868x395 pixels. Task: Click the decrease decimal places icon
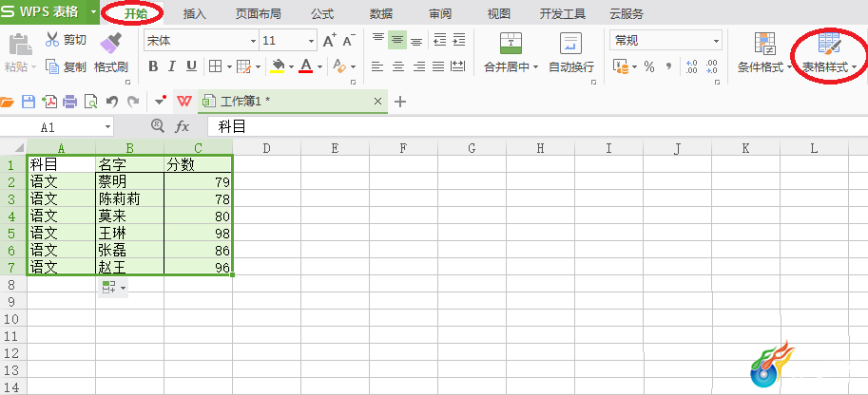pos(711,66)
